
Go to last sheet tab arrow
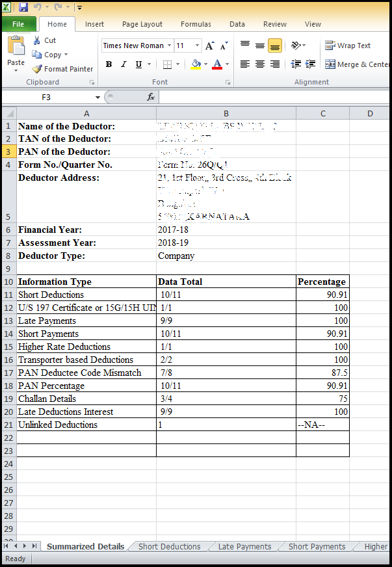click(x=34, y=546)
